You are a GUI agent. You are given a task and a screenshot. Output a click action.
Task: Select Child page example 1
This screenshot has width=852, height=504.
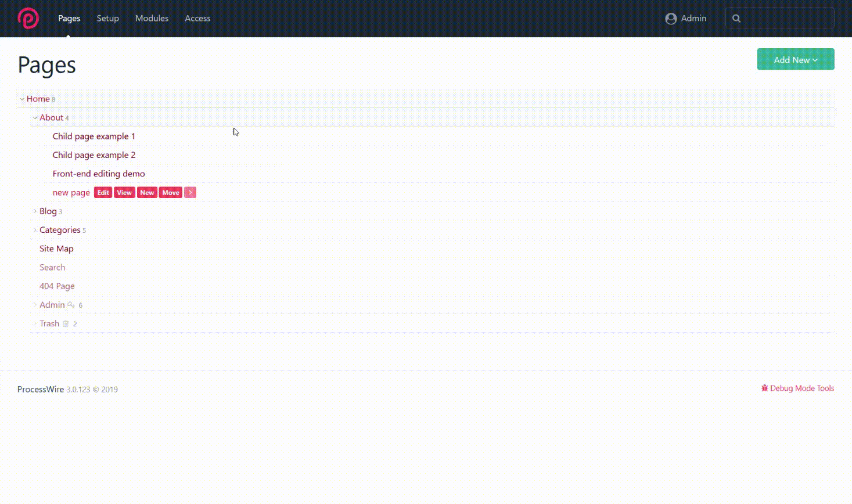click(x=94, y=136)
